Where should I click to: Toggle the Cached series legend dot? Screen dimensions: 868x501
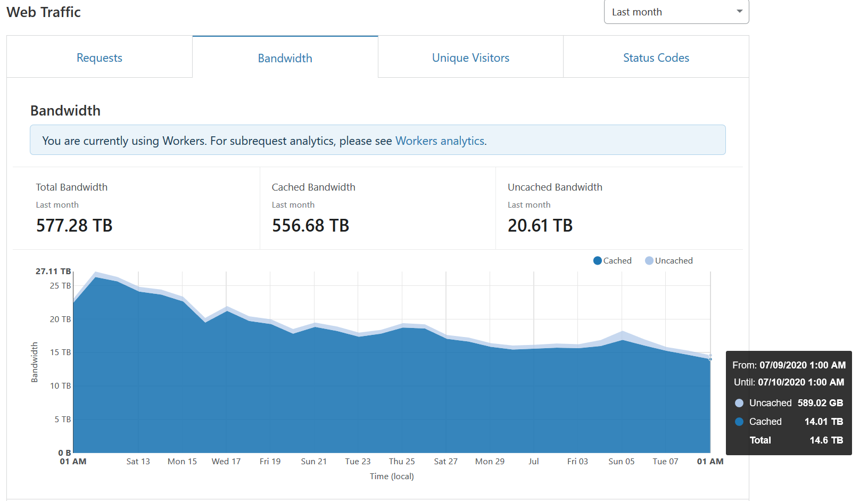tap(598, 260)
